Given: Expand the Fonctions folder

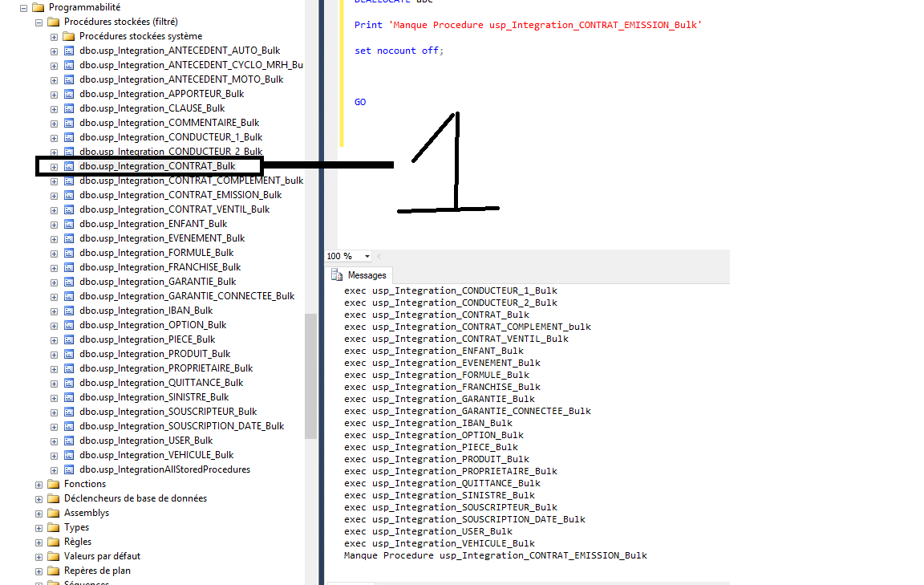Looking at the screenshot, I should click(38, 485).
